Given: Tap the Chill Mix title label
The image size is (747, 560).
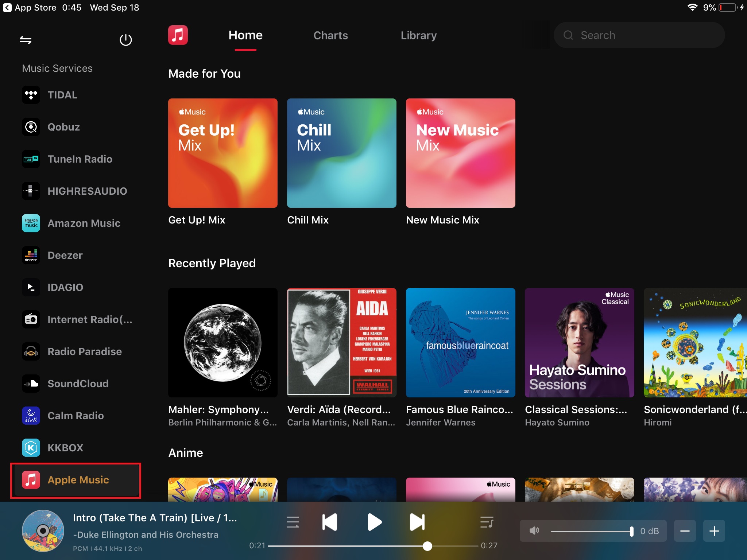Looking at the screenshot, I should pyautogui.click(x=308, y=220).
